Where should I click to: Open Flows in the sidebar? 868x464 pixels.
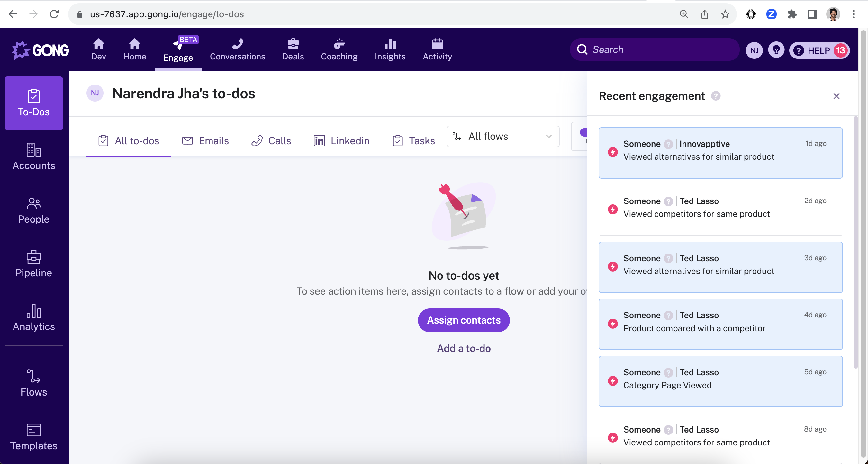[x=33, y=383]
